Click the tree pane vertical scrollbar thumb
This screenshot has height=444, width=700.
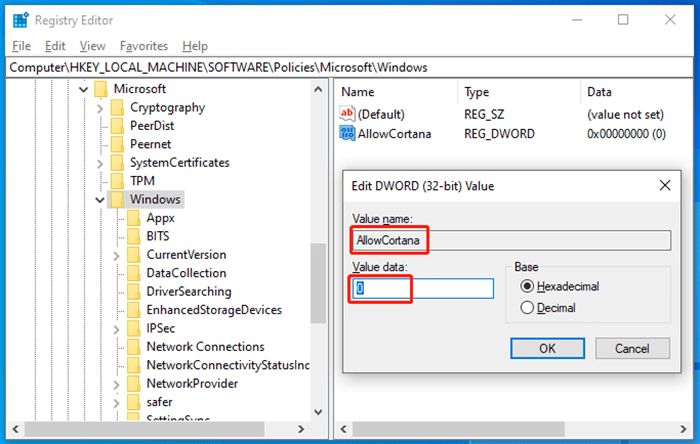pyautogui.click(x=318, y=282)
